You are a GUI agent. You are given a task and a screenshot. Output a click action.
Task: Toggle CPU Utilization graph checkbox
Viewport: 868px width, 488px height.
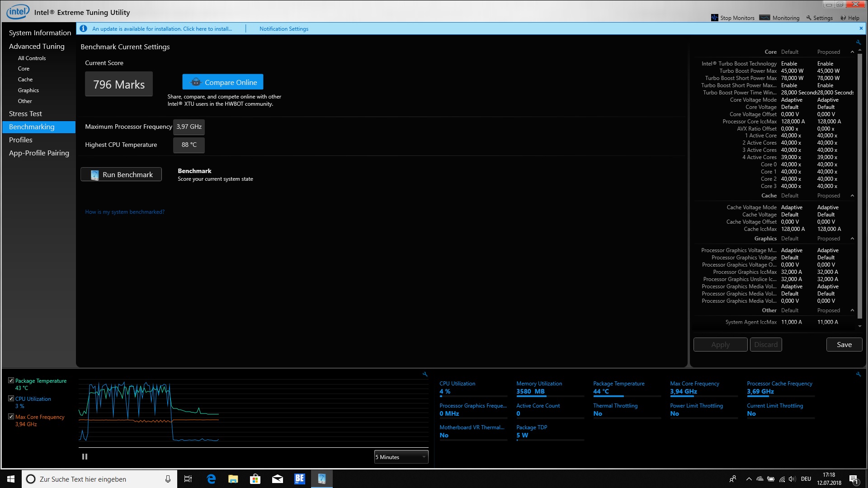tap(11, 399)
